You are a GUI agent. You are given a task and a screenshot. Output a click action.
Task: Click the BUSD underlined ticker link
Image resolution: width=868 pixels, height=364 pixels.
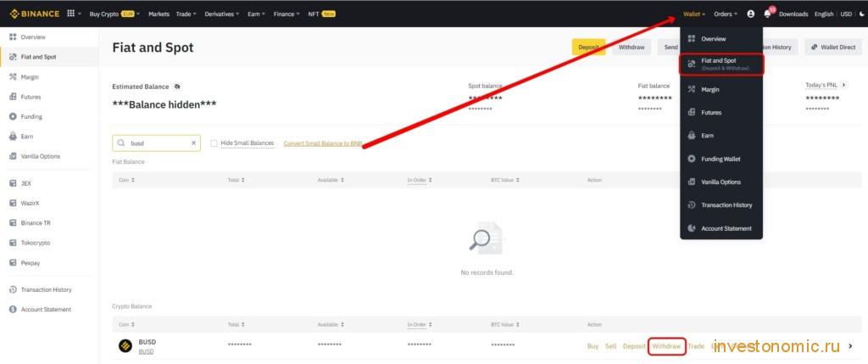[146, 352]
